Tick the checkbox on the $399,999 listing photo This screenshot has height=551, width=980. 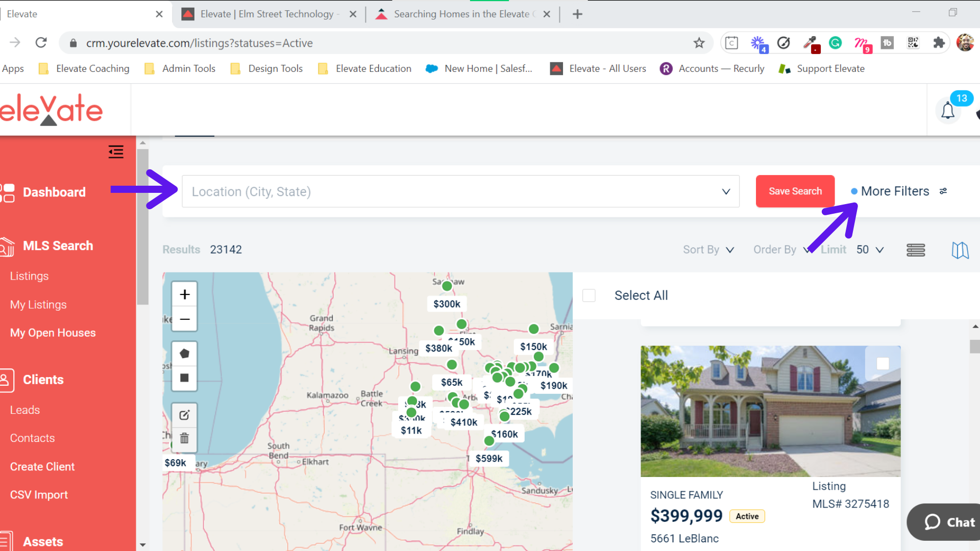point(883,364)
